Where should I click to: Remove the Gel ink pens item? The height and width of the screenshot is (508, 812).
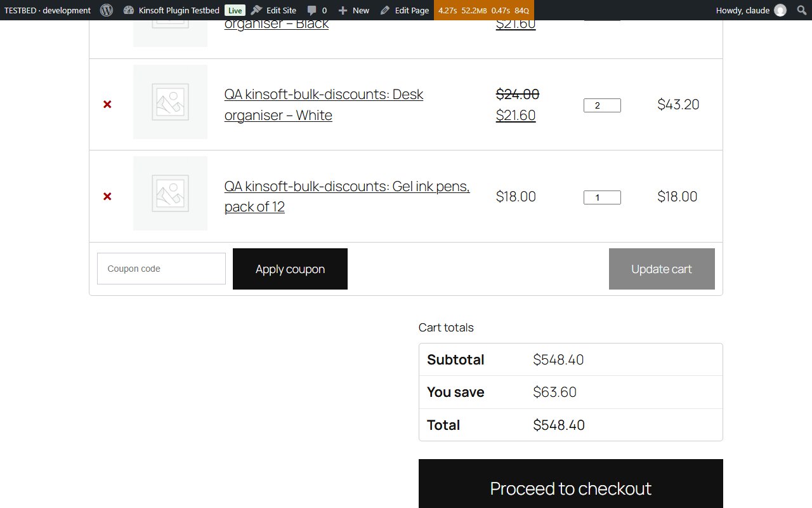point(107,196)
